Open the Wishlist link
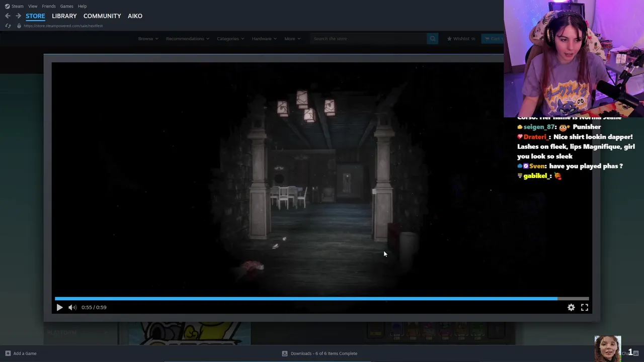The image size is (644, 362). [461, 39]
